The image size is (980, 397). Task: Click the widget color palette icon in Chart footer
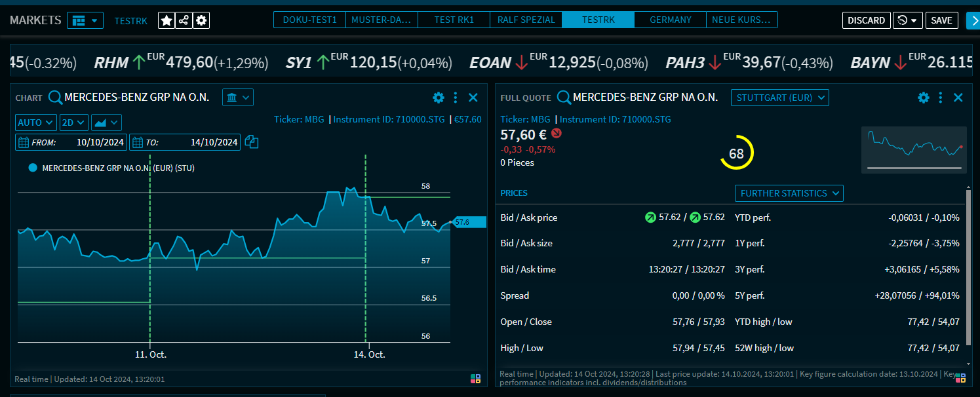476,378
